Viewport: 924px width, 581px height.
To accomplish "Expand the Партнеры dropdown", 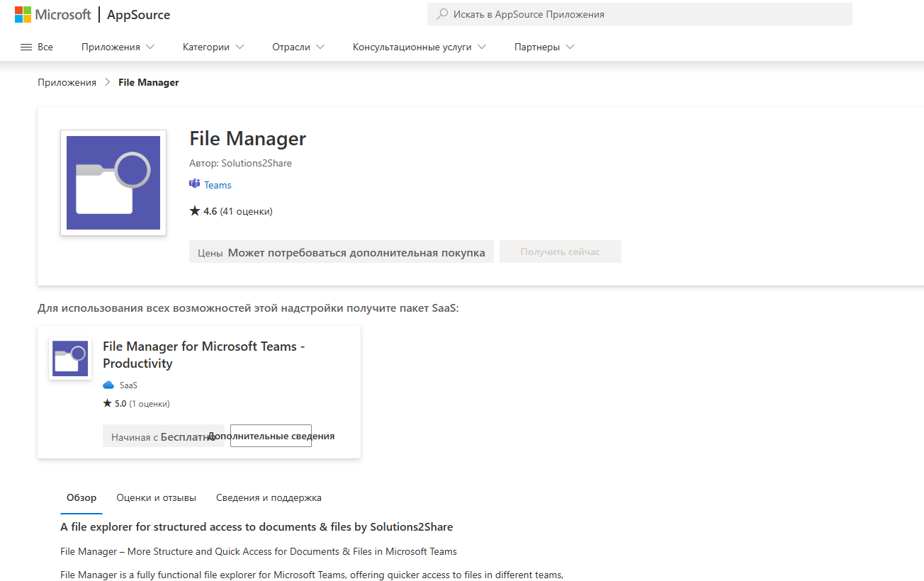I will coord(544,47).
